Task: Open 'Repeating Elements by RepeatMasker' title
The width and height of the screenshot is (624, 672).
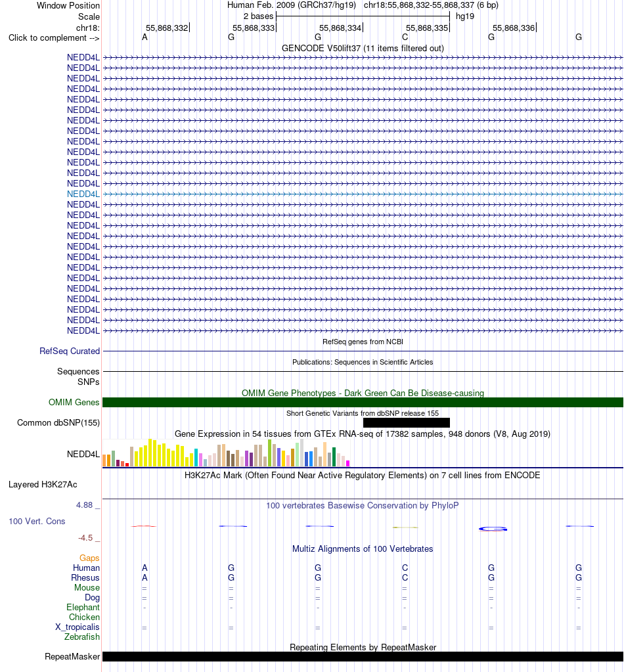Action: (363, 648)
